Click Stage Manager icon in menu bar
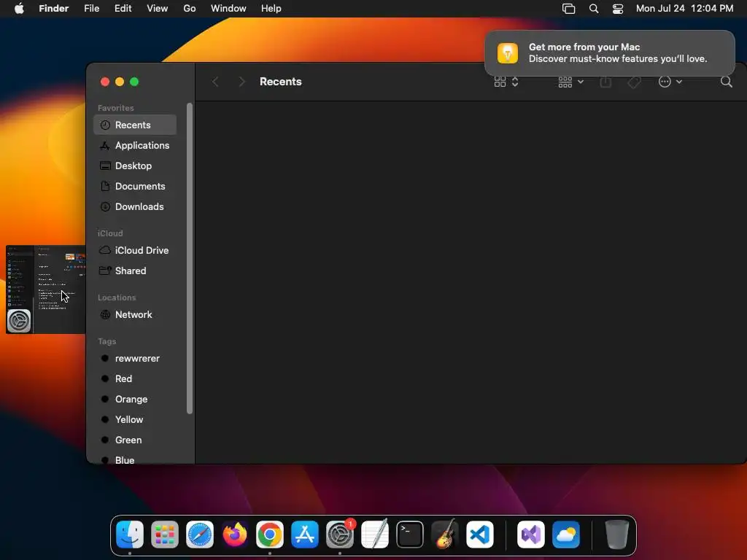 (568, 9)
